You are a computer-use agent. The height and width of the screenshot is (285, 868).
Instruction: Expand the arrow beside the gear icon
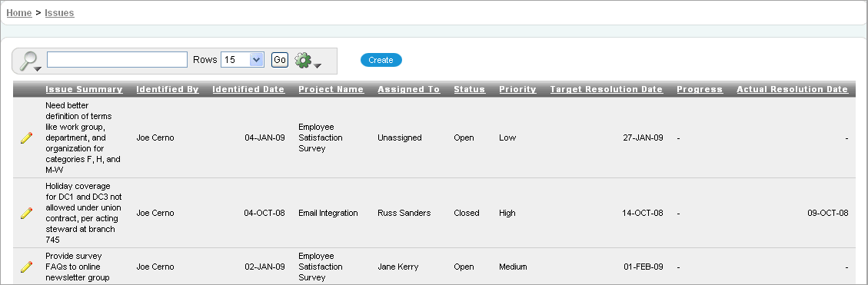318,66
